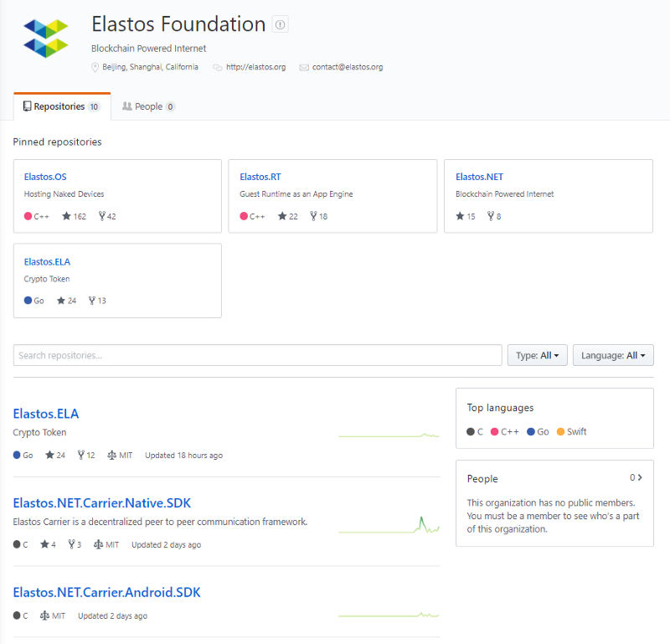Open the pinned Elastos.NET repository link
Screen dimensions: 670x644
(x=479, y=177)
